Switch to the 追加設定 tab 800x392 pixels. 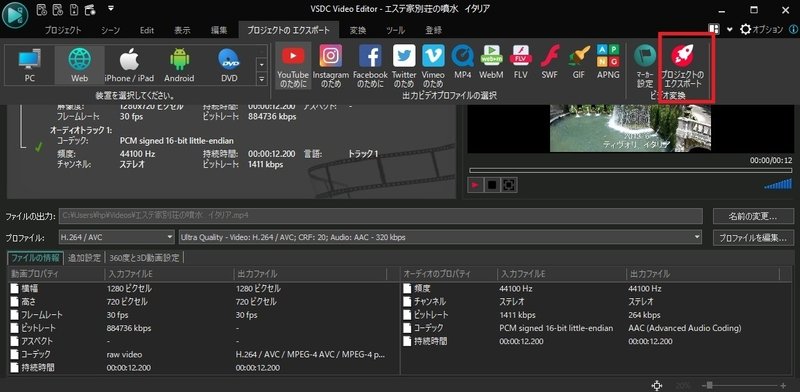coord(85,258)
